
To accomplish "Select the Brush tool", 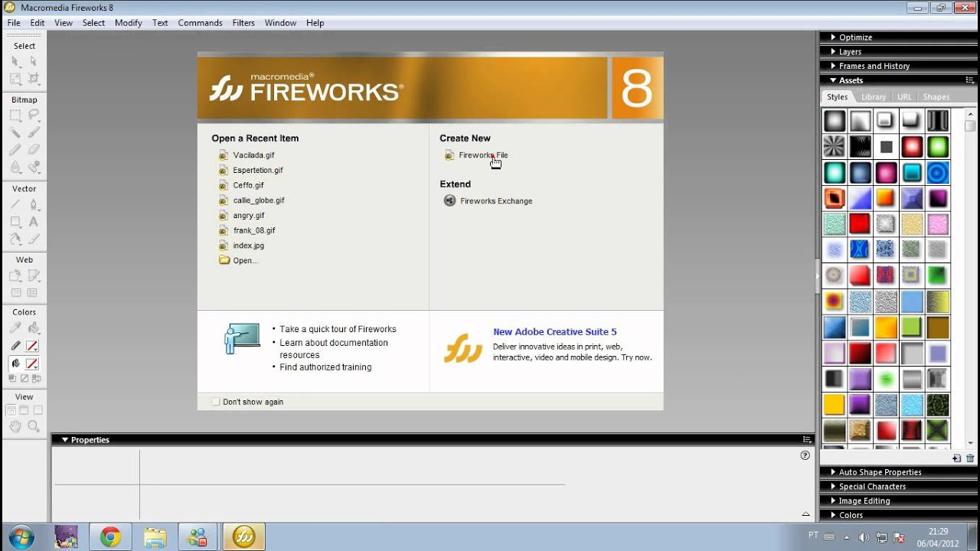I will click(33, 132).
